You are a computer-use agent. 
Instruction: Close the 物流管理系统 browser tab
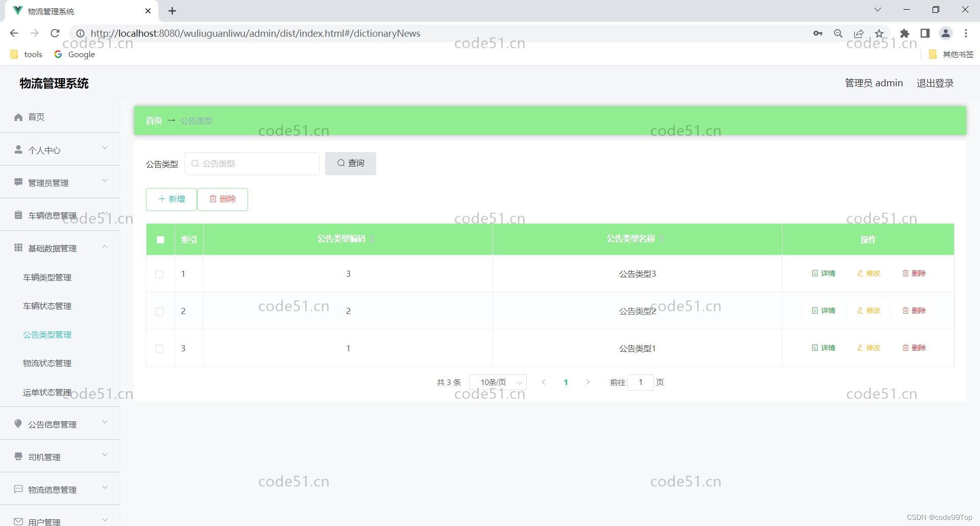click(x=148, y=11)
